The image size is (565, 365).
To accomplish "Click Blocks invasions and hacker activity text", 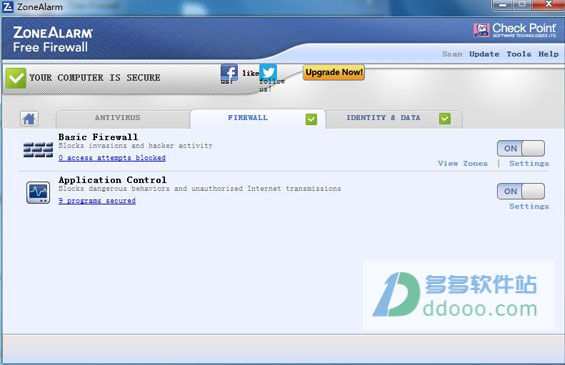I will (135, 146).
